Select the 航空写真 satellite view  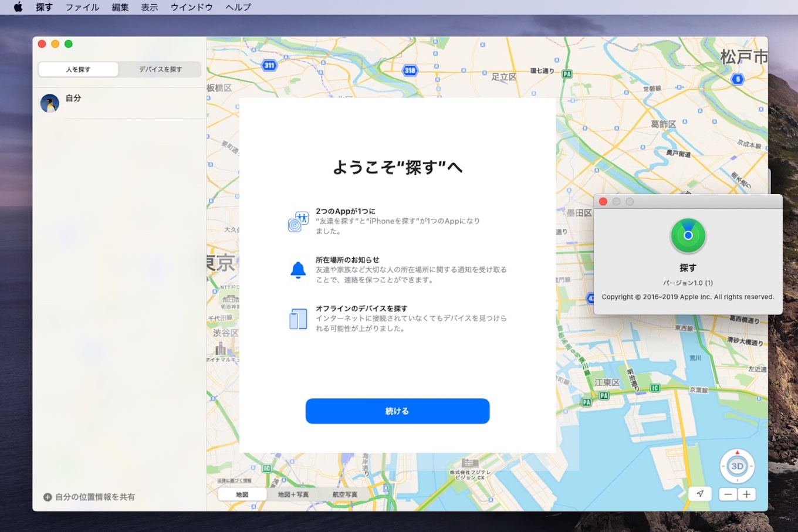coord(345,494)
